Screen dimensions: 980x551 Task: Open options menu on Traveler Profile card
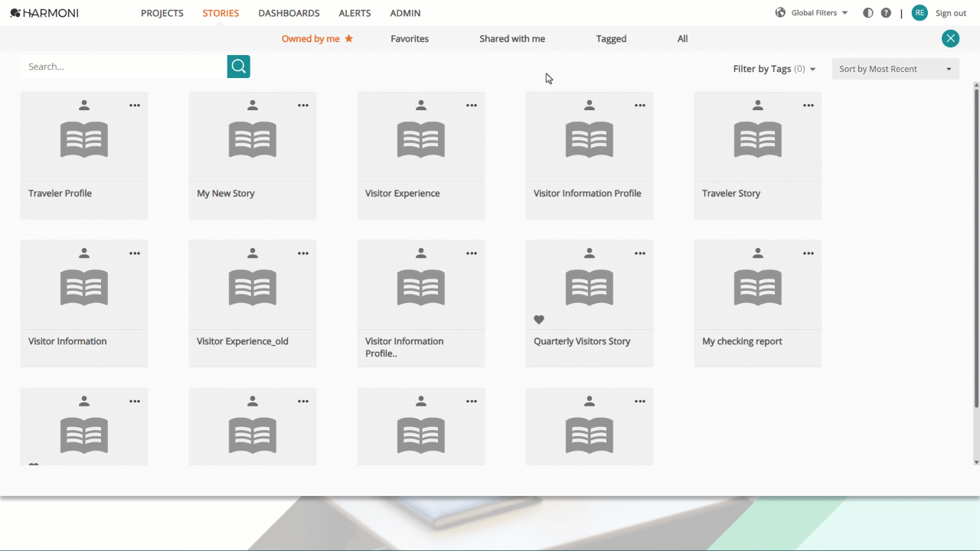135,106
